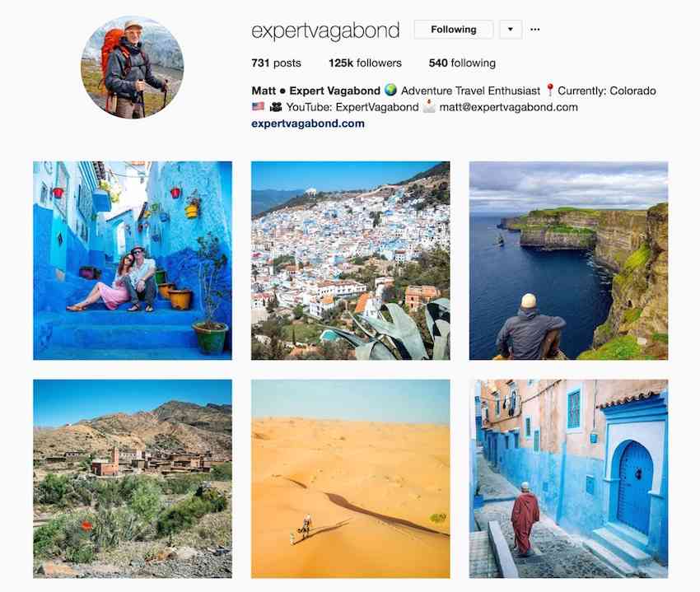View the 125k followers list
This screenshot has width=700, height=592.
pos(365,63)
